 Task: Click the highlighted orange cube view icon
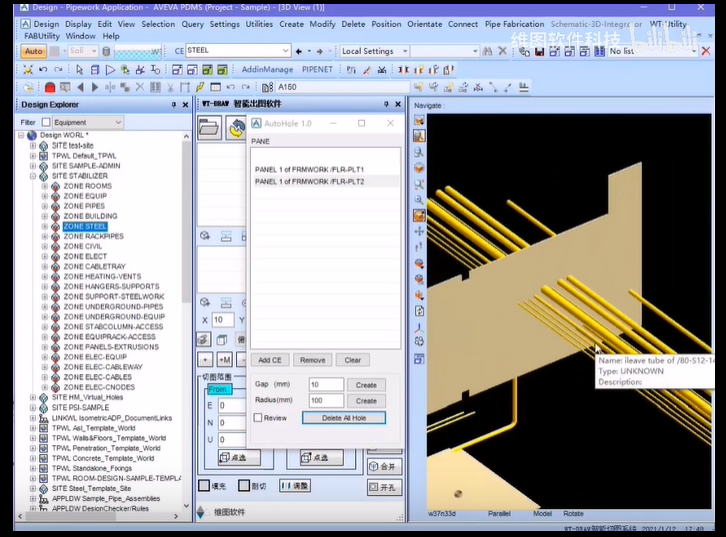[x=419, y=215]
